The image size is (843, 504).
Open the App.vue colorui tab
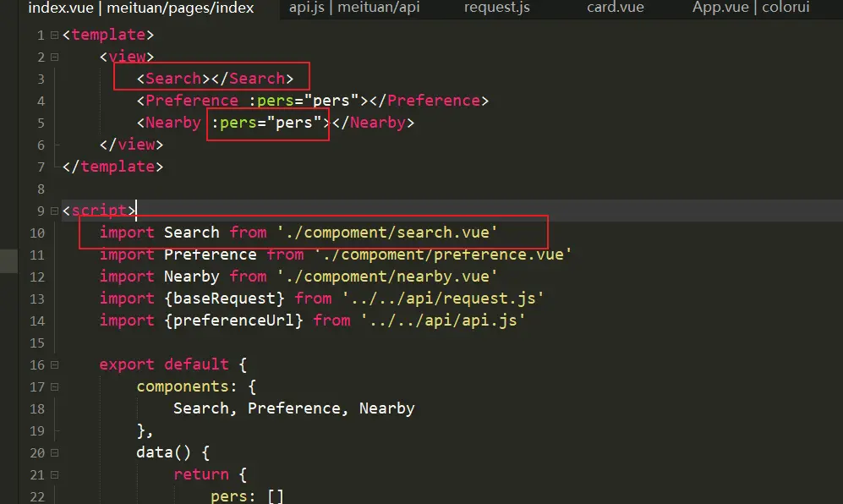point(751,8)
